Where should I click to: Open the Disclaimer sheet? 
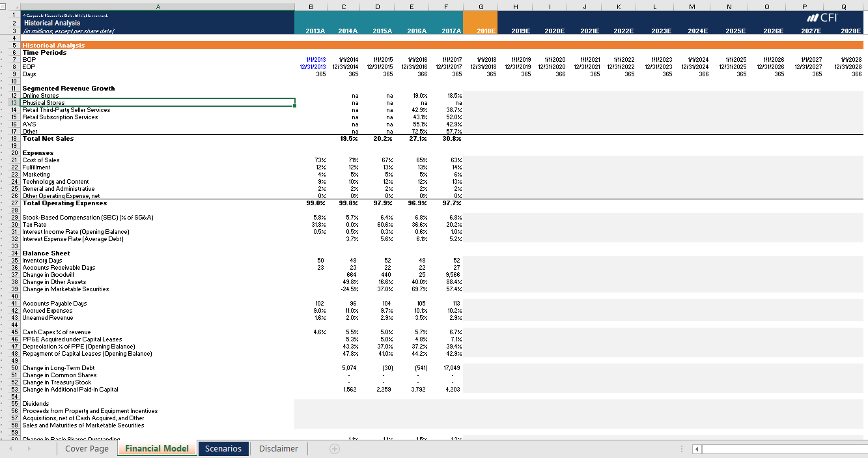(x=278, y=448)
